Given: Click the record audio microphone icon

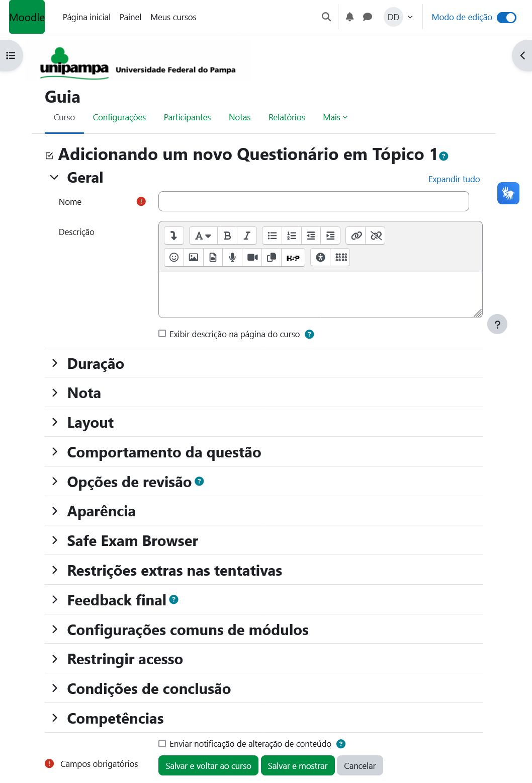Looking at the screenshot, I should click(232, 258).
